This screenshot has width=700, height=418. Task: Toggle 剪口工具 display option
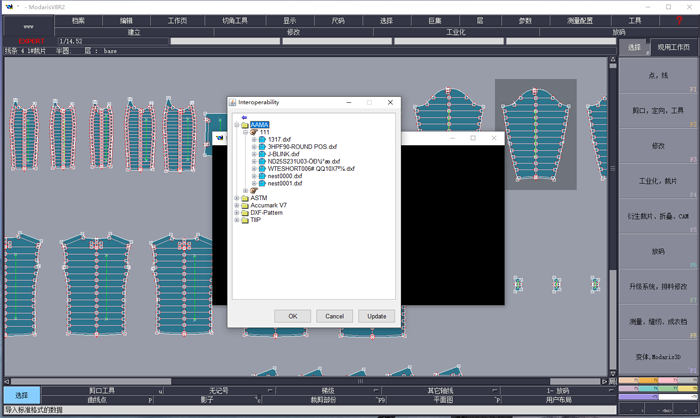(102, 391)
